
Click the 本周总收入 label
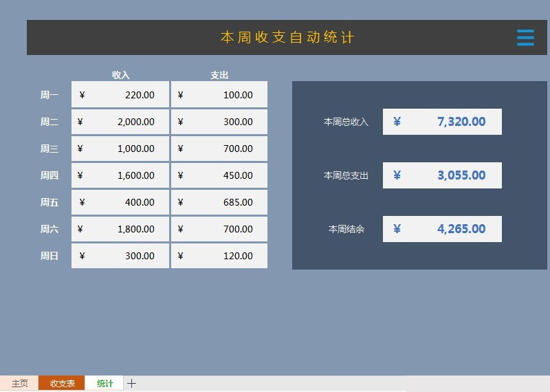tap(346, 122)
